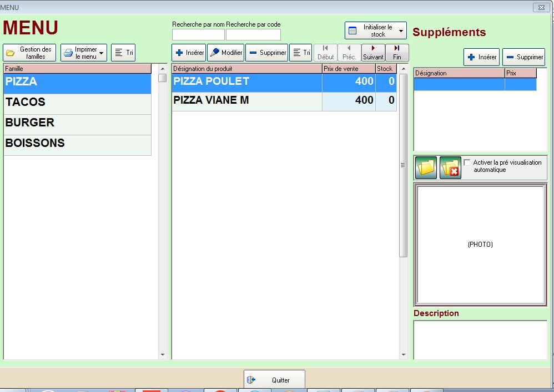This screenshot has width=554, height=392.
Task: Sort families with left Tri button
Action: click(x=123, y=53)
